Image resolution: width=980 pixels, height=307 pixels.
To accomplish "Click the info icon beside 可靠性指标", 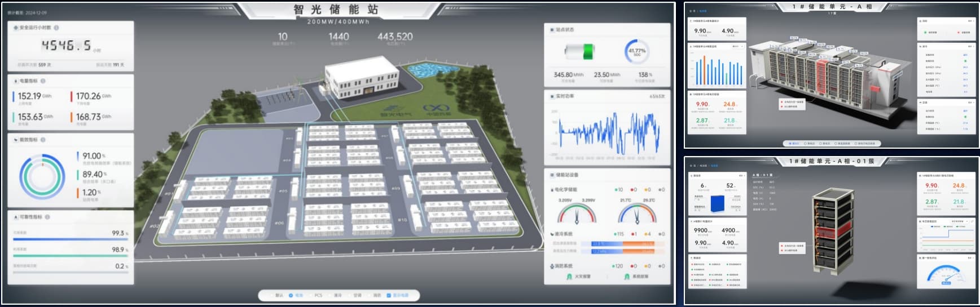I will click(47, 217).
